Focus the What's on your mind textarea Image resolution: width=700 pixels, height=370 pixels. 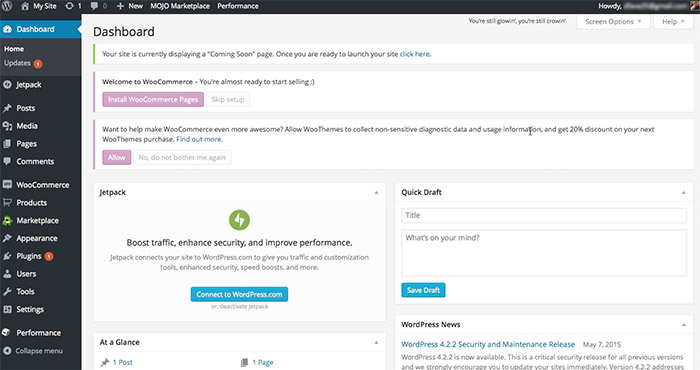544,253
